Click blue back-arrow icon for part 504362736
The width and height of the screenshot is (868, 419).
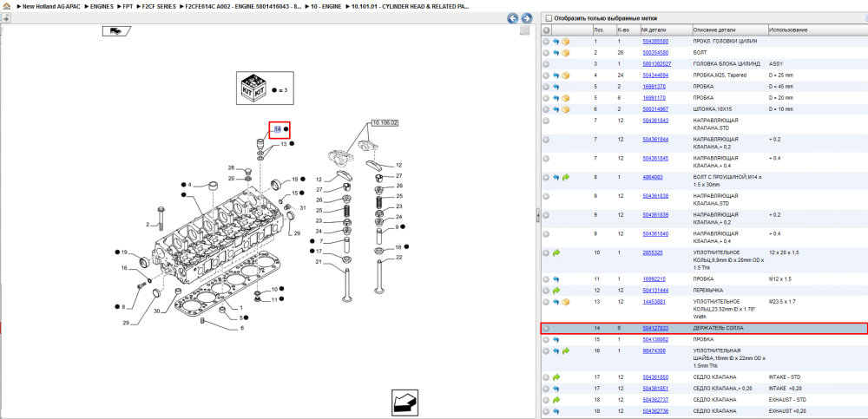coord(556,411)
